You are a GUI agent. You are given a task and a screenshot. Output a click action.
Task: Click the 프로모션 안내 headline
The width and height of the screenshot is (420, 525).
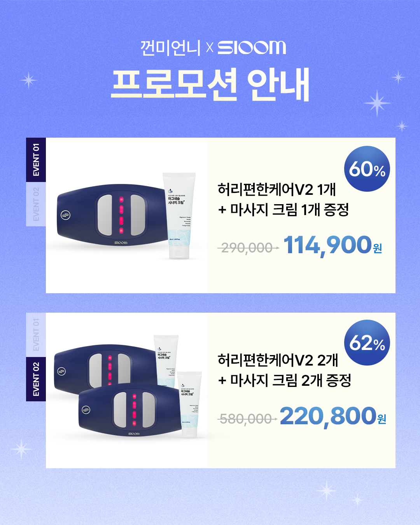[210, 84]
